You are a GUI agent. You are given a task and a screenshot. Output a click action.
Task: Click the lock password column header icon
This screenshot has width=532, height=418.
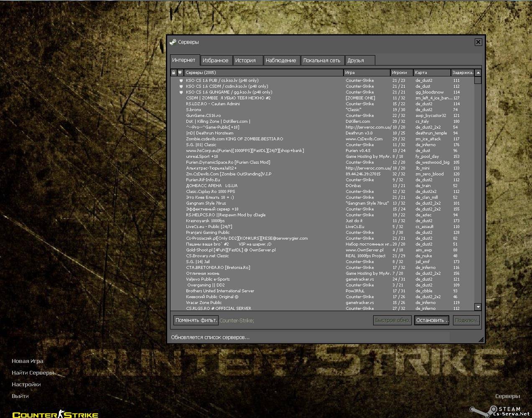(174, 73)
